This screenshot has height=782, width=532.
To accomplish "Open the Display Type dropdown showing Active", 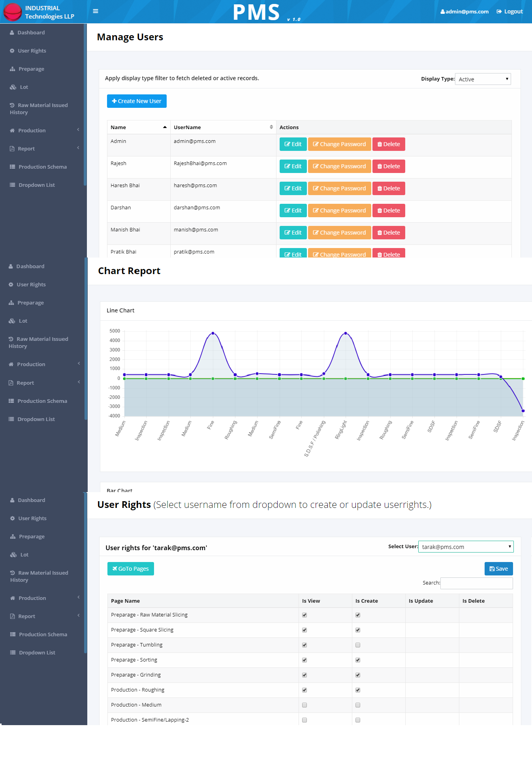I will point(483,79).
